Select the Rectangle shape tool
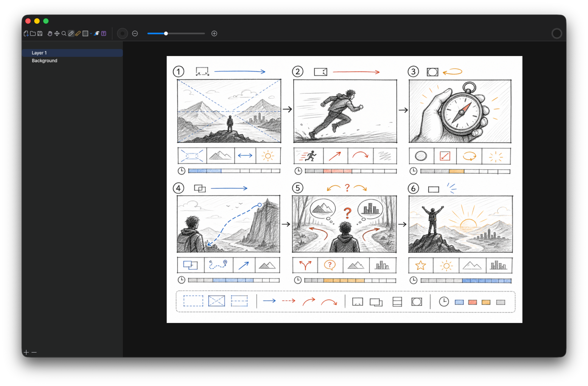588x386 pixels. tap(86, 34)
